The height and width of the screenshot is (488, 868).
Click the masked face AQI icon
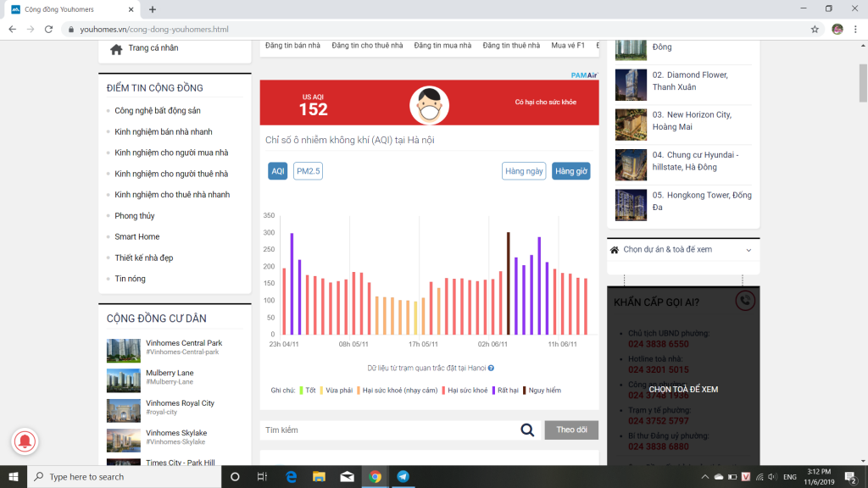click(429, 105)
